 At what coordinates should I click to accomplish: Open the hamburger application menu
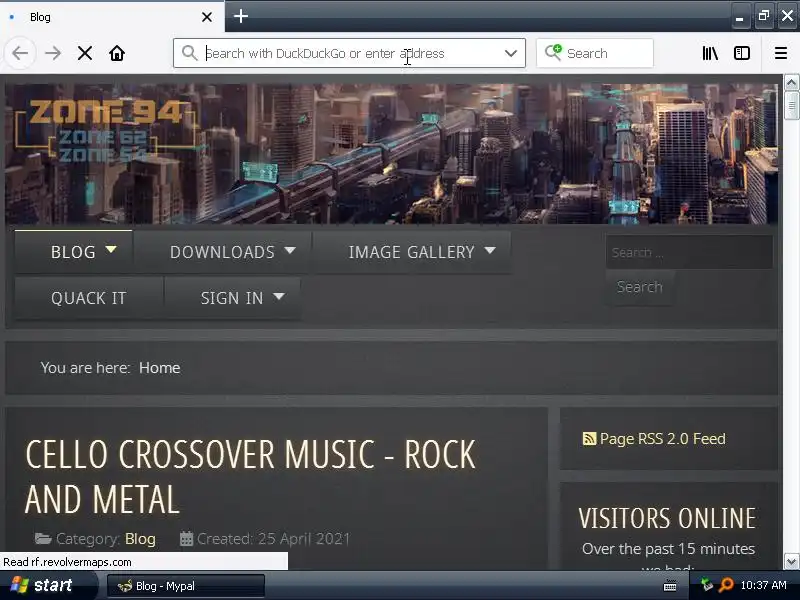781,53
